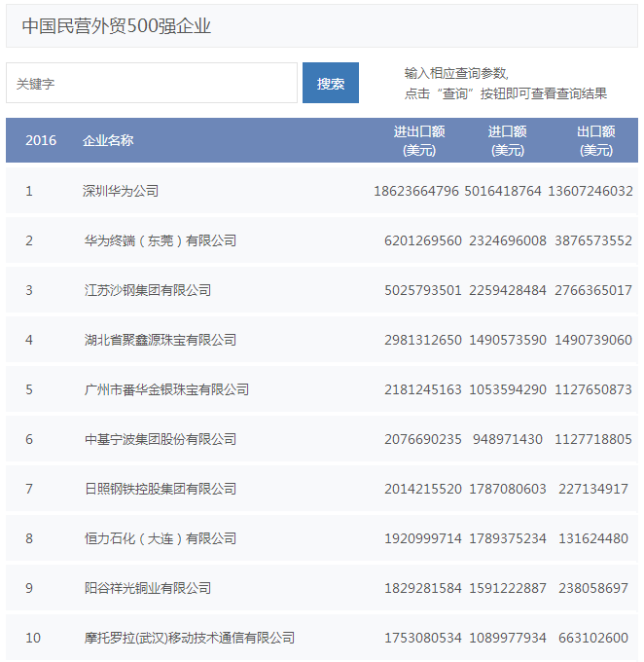Click total trade value 1920999714
This screenshot has height=662, width=644.
pos(423,538)
